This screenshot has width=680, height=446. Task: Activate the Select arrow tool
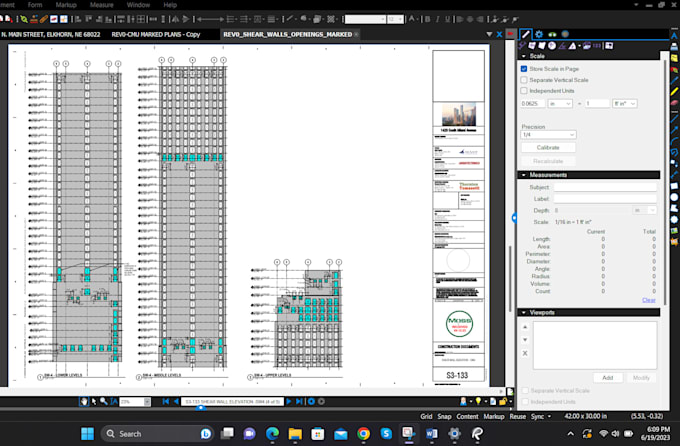click(x=94, y=401)
